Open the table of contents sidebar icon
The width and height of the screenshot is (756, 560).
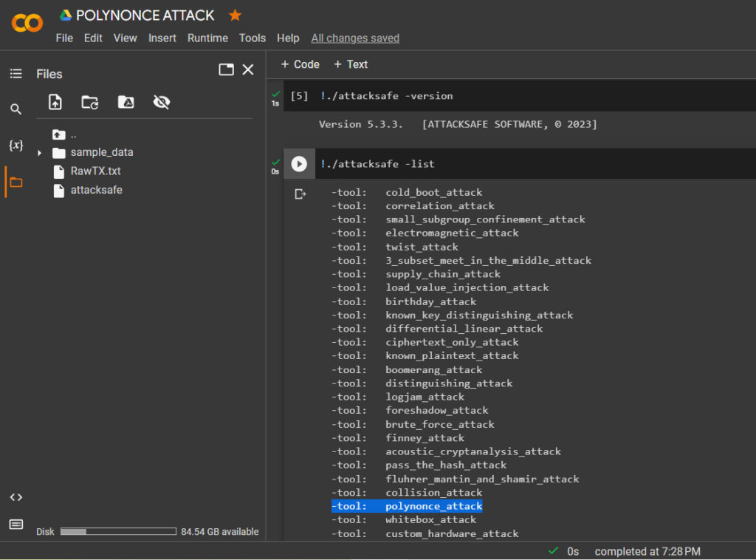[16, 73]
